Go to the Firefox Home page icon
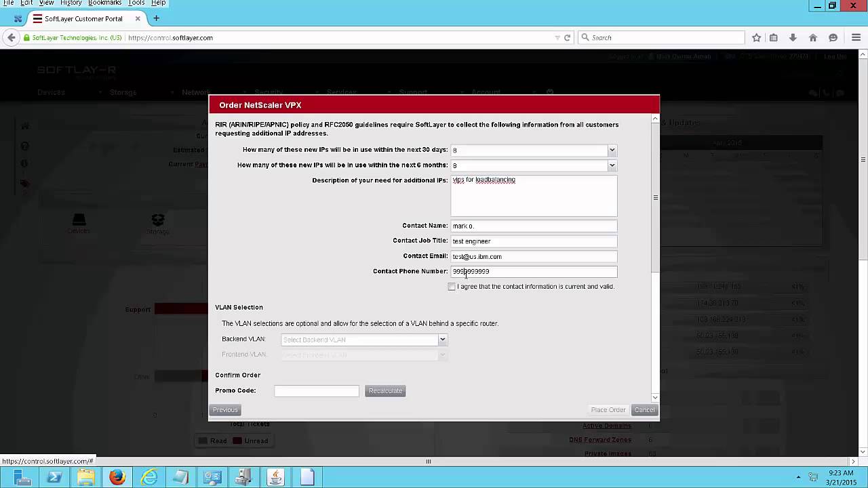This screenshot has height=488, width=868. 812,38
